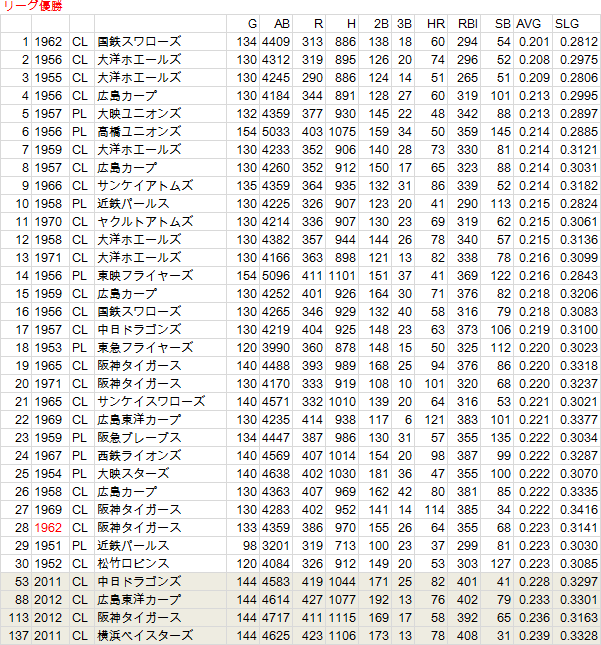
Task: Select team 大映スターズ
Action: (x=133, y=473)
